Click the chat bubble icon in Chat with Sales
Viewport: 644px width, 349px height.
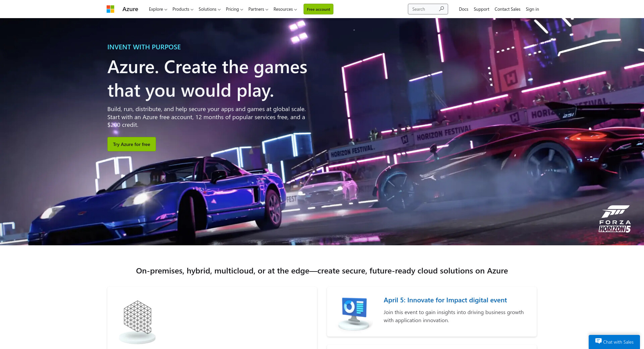tap(598, 341)
